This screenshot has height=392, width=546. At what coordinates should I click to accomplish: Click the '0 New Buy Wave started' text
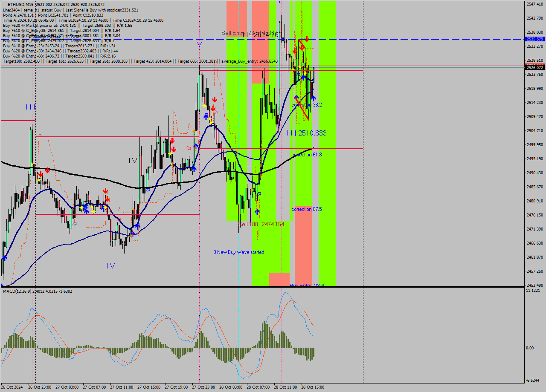click(239, 252)
